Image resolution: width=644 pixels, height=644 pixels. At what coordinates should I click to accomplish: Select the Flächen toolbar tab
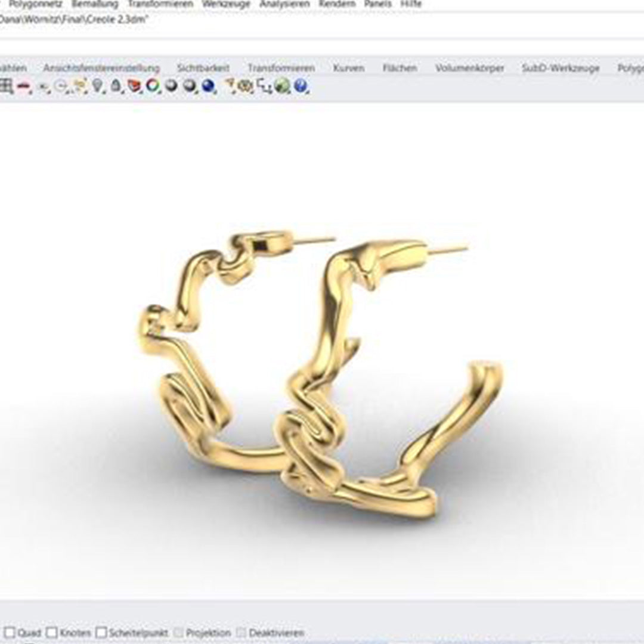[400, 68]
